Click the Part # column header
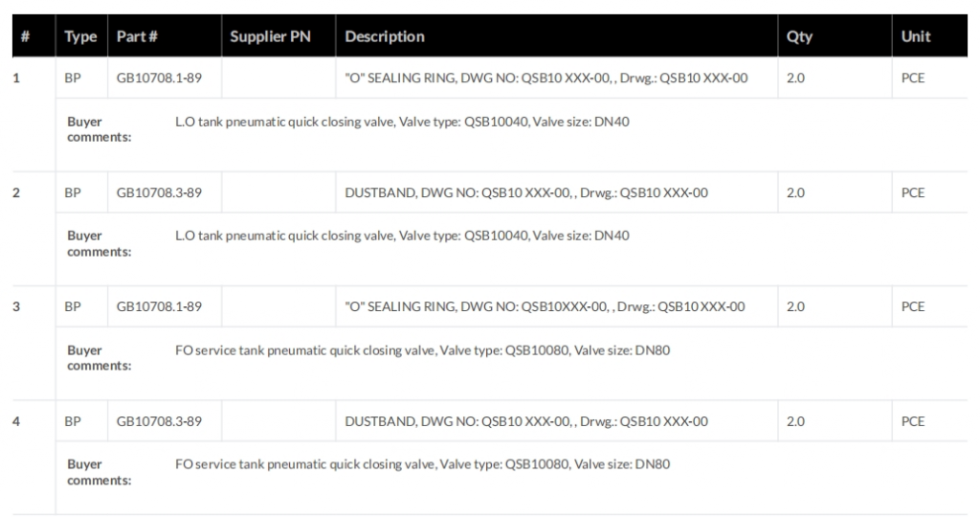The image size is (980, 518). [137, 37]
